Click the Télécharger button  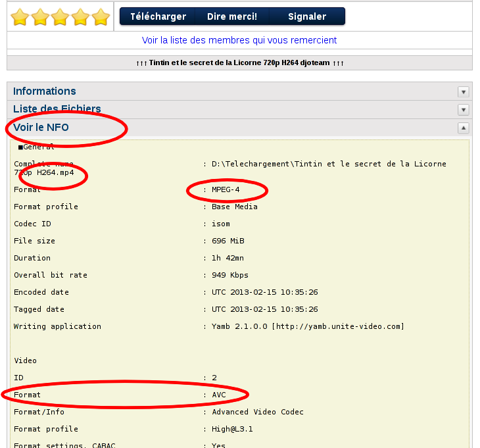click(158, 16)
